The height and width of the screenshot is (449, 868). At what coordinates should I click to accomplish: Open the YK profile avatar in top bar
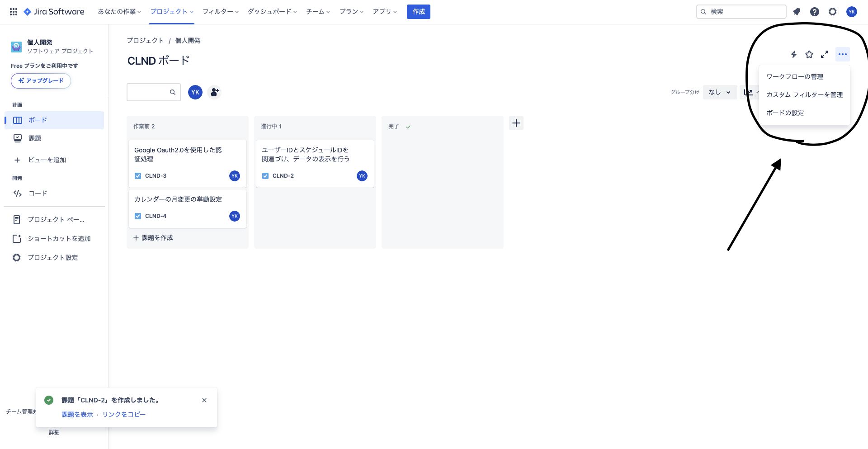[852, 12]
